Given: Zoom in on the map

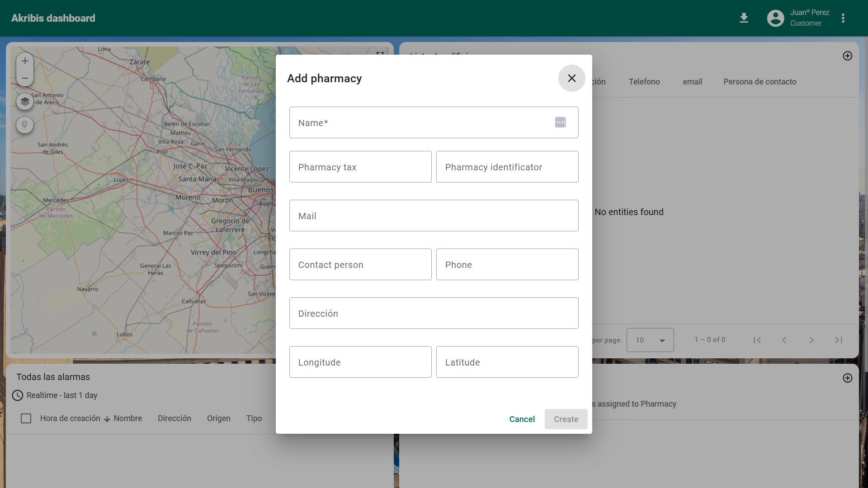Looking at the screenshot, I should point(25,61).
